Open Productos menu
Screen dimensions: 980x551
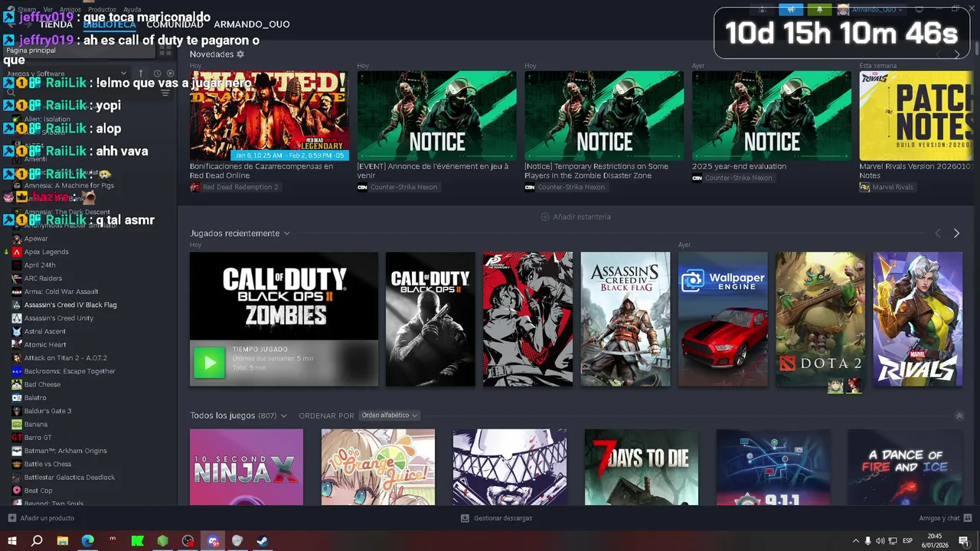click(x=103, y=9)
